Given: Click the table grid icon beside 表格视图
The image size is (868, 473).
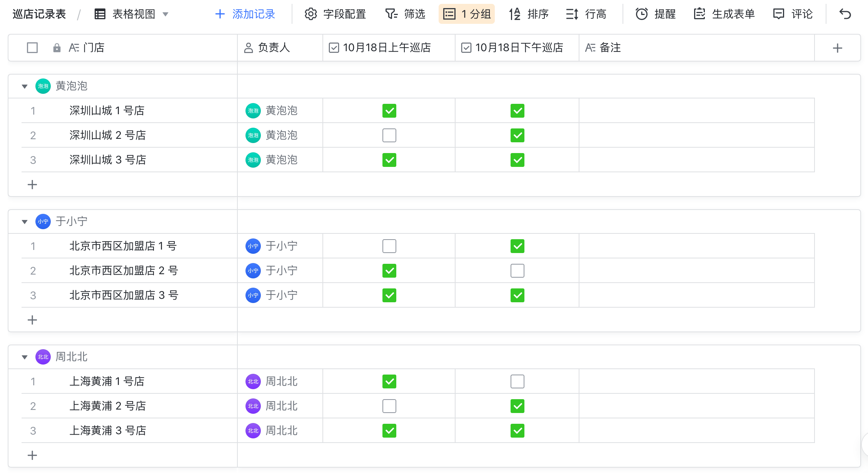Looking at the screenshot, I should pyautogui.click(x=99, y=14).
